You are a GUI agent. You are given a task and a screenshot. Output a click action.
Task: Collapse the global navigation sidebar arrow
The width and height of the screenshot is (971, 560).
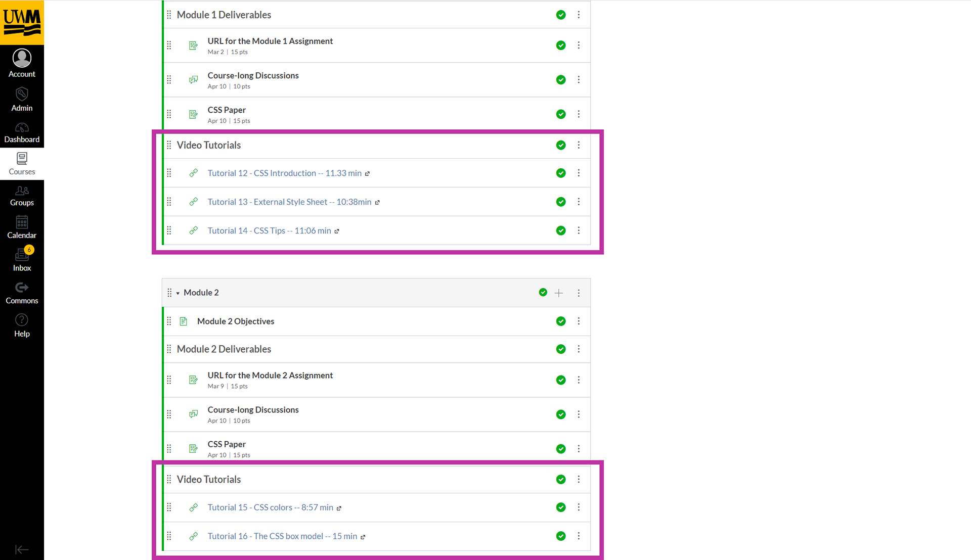(22, 549)
